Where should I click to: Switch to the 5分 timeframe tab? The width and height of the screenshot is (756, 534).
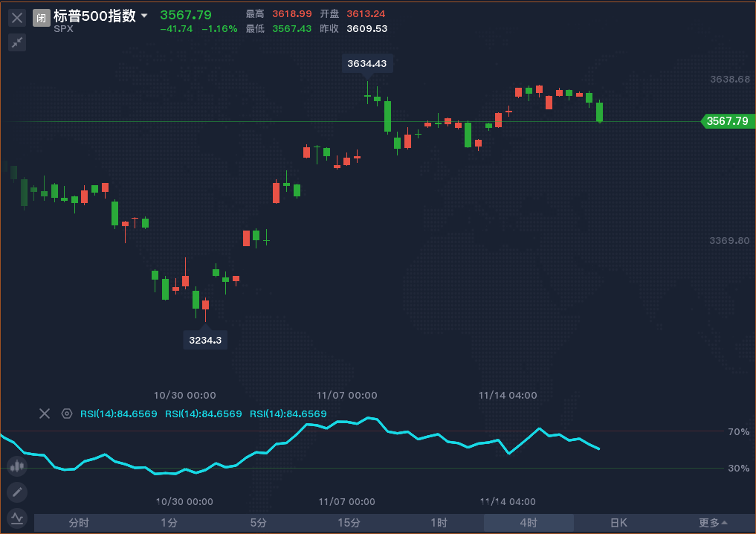click(x=259, y=523)
